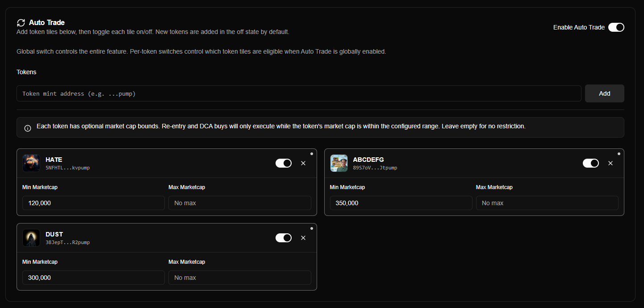Toggle off the ABCDEFG token switch
Viewport: 644px width, 308px height.
tap(590, 163)
